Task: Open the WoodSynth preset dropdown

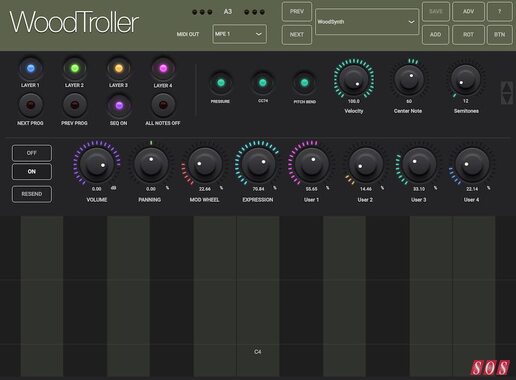Action: point(367,22)
